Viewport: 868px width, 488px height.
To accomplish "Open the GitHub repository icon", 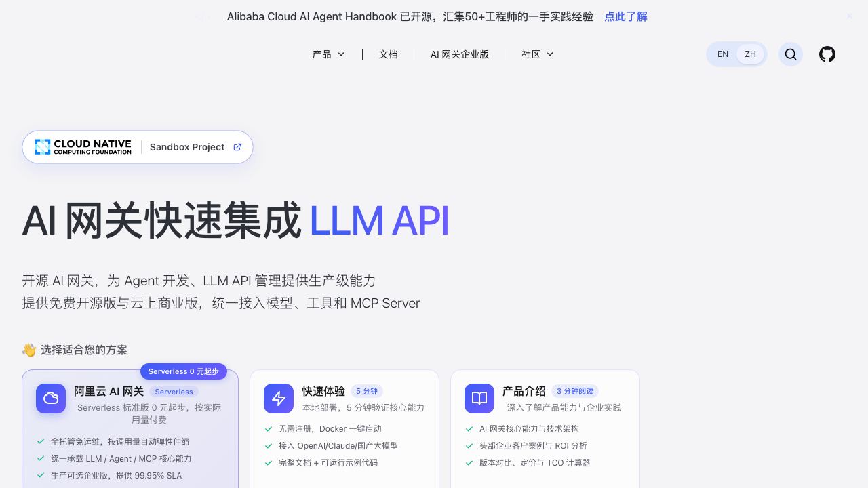I will (x=827, y=54).
